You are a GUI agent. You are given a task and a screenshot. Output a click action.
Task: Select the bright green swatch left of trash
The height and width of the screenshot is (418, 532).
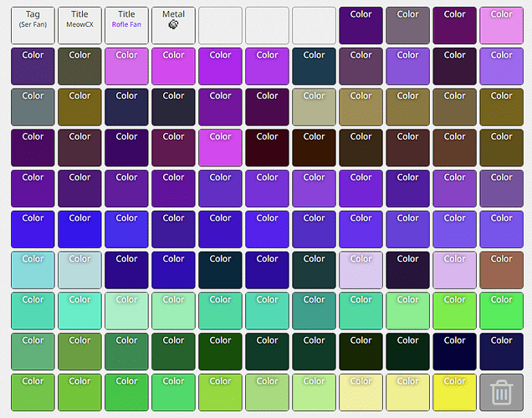tap(501, 311)
